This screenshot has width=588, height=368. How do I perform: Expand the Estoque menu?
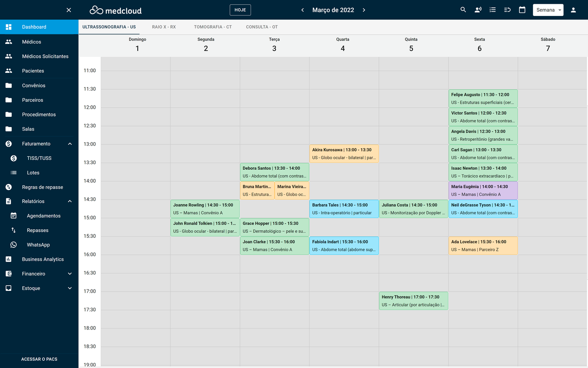[70, 288]
